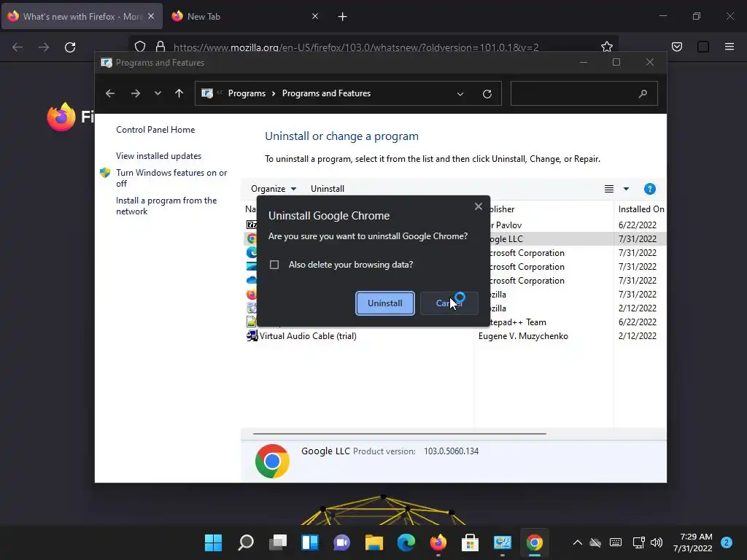Screen dimensions: 747x560
Task: Click the Google Chrome taskbar icon
Action: click(x=535, y=542)
